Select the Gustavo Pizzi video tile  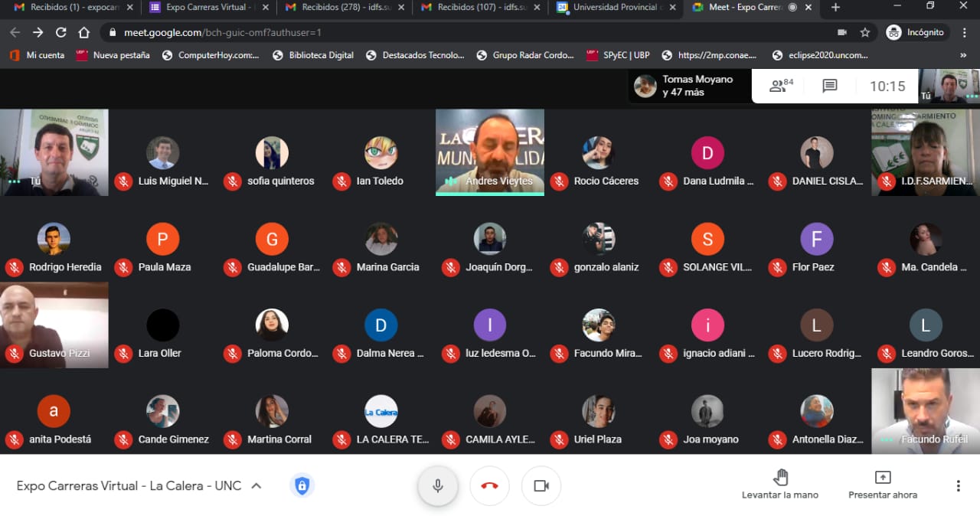pyautogui.click(x=54, y=325)
